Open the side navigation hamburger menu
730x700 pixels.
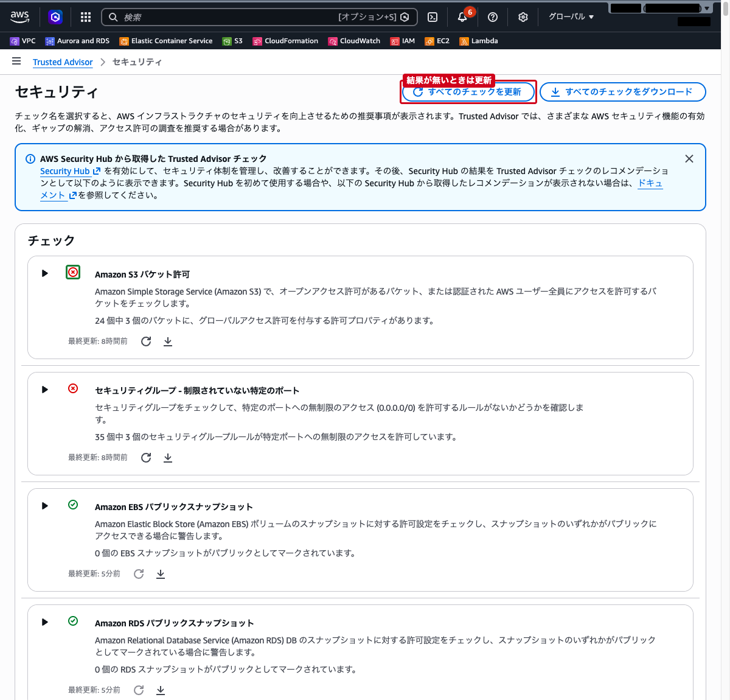tap(16, 61)
